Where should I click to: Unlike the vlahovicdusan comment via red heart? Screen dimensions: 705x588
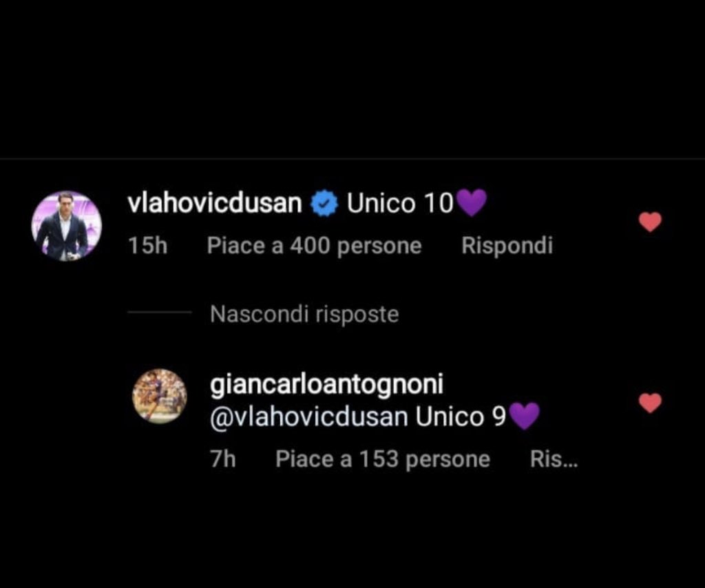pyautogui.click(x=650, y=222)
